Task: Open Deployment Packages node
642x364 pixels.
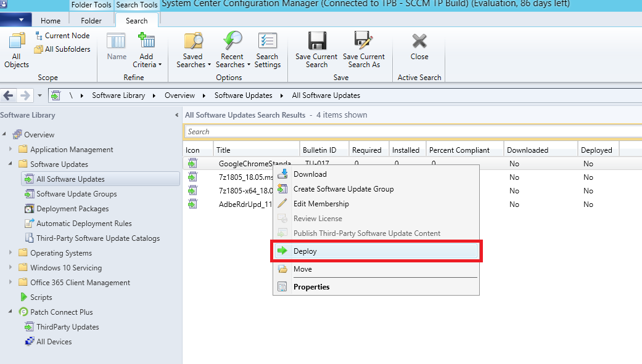Action: 73,209
